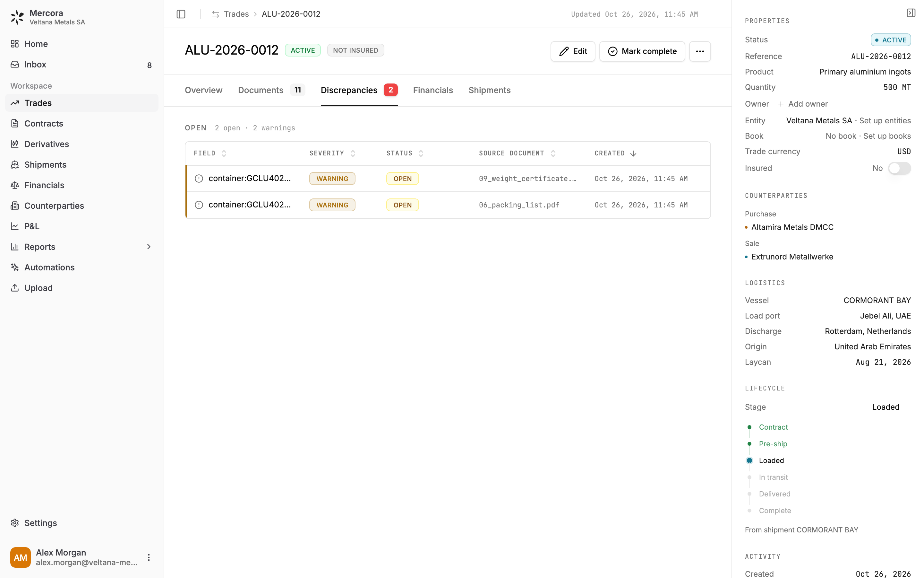
Task: Click the Counterparties building icon
Action: coord(15,206)
